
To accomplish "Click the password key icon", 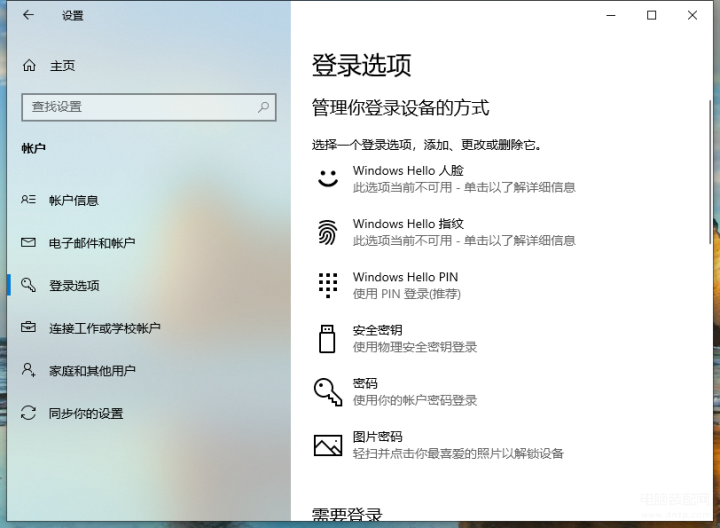I will [328, 392].
